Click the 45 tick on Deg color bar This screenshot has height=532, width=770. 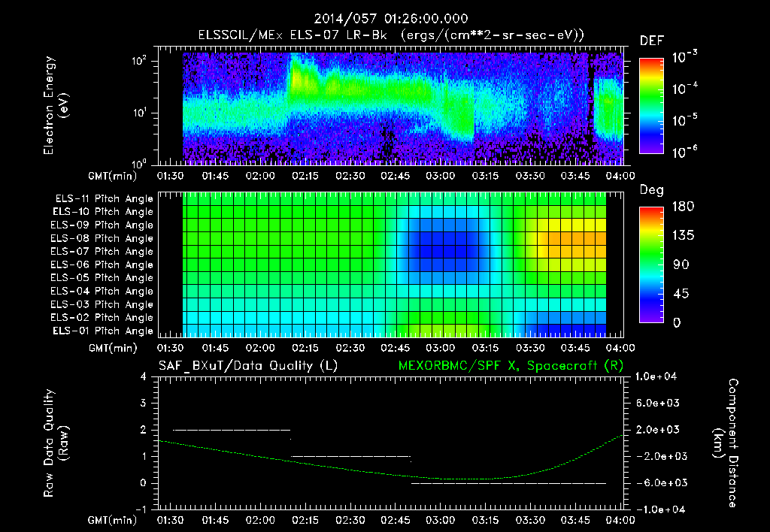[x=681, y=294]
